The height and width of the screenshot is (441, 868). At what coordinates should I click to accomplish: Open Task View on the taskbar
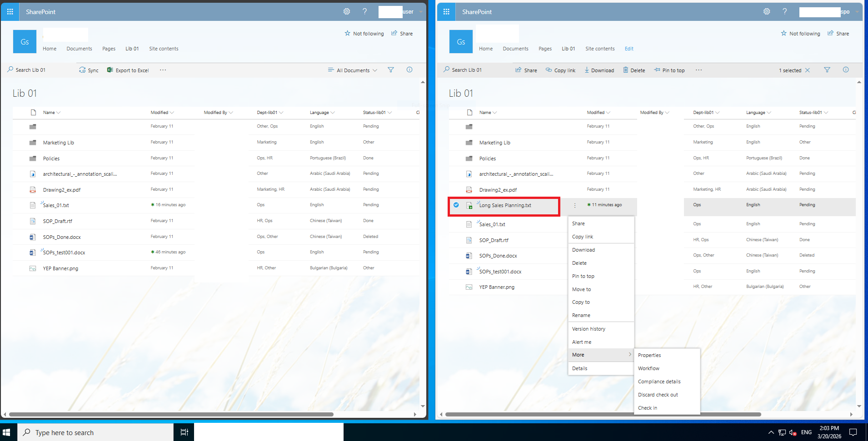click(x=184, y=432)
